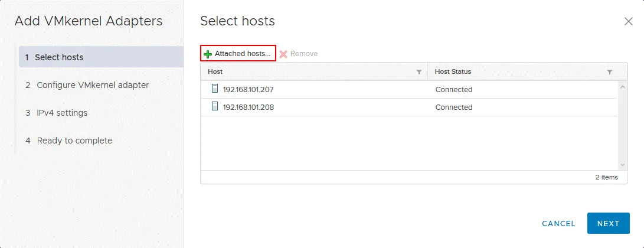The image size is (644, 248).
Task: Open step 2 Configure VMkernel adapter
Action: point(92,85)
